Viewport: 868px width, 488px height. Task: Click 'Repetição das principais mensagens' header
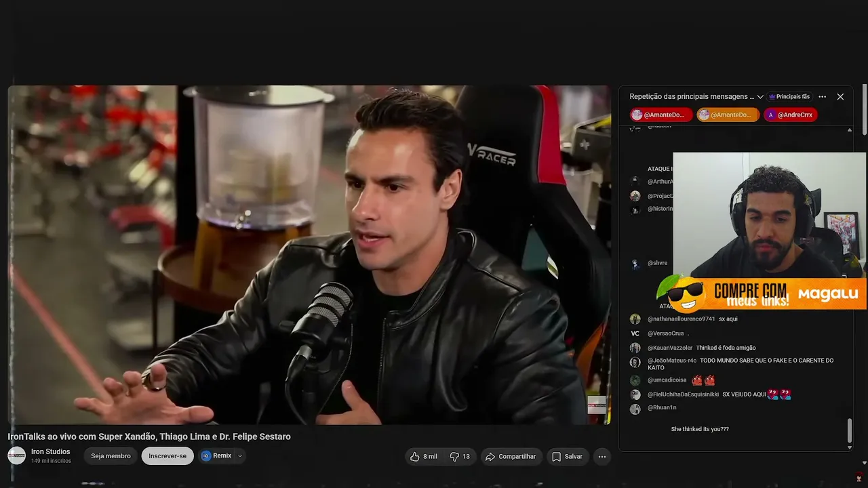pyautogui.click(x=692, y=97)
